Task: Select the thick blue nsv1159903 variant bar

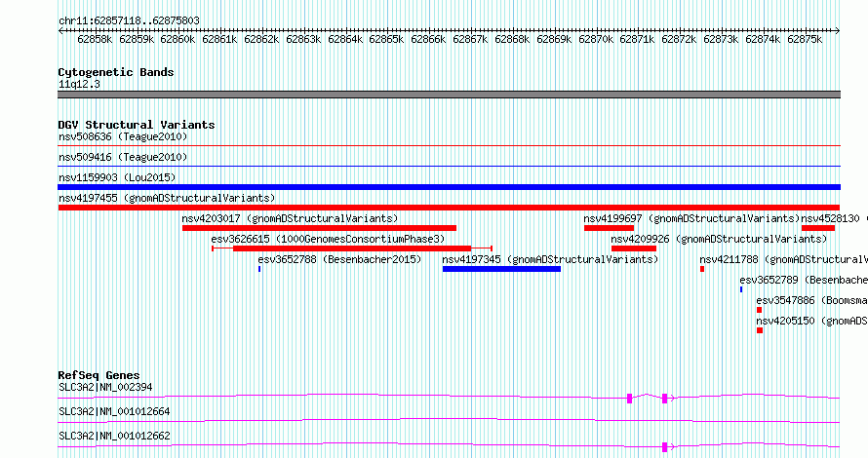Action: (x=449, y=187)
